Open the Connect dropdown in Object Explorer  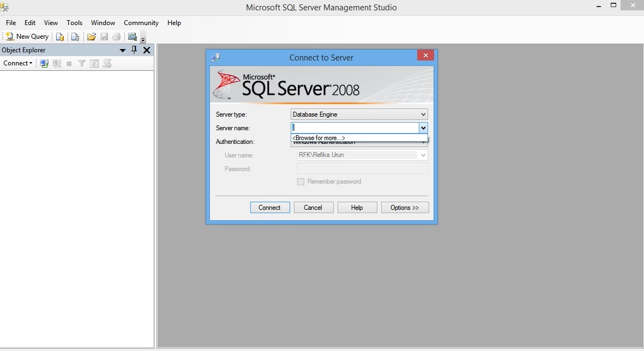[17, 63]
